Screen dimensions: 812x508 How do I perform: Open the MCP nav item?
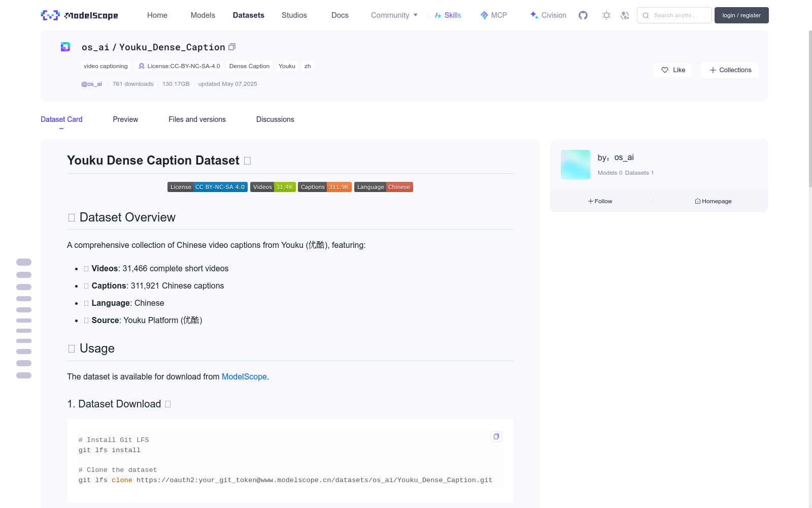[494, 15]
